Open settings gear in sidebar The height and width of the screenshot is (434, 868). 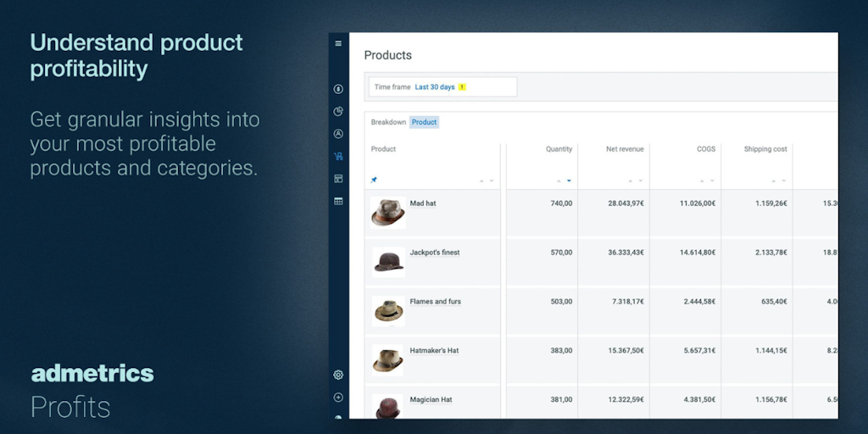pos(338,375)
